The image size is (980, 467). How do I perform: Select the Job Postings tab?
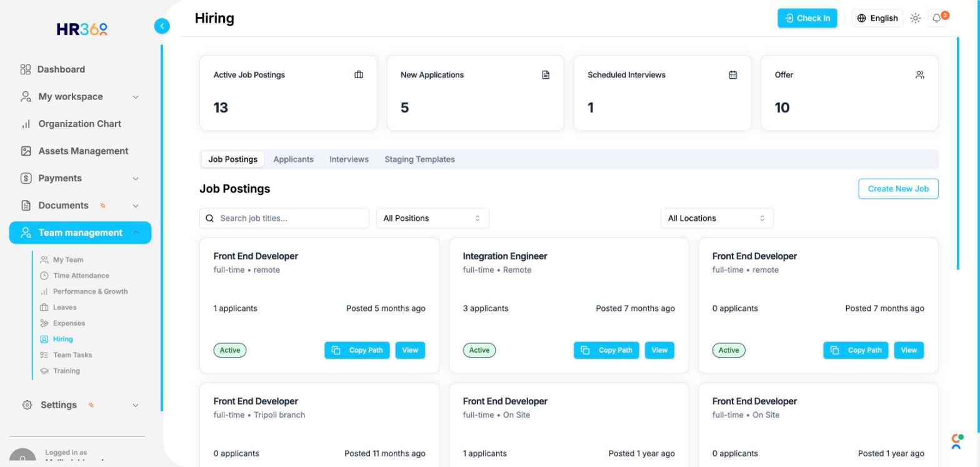pos(232,159)
